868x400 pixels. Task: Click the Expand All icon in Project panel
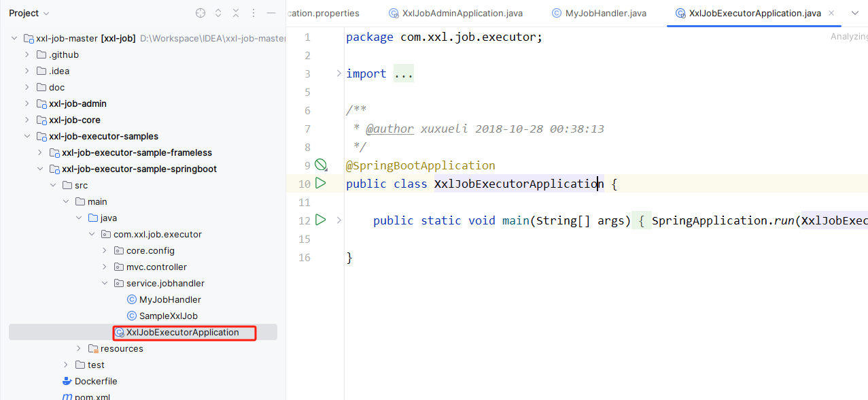tap(218, 13)
